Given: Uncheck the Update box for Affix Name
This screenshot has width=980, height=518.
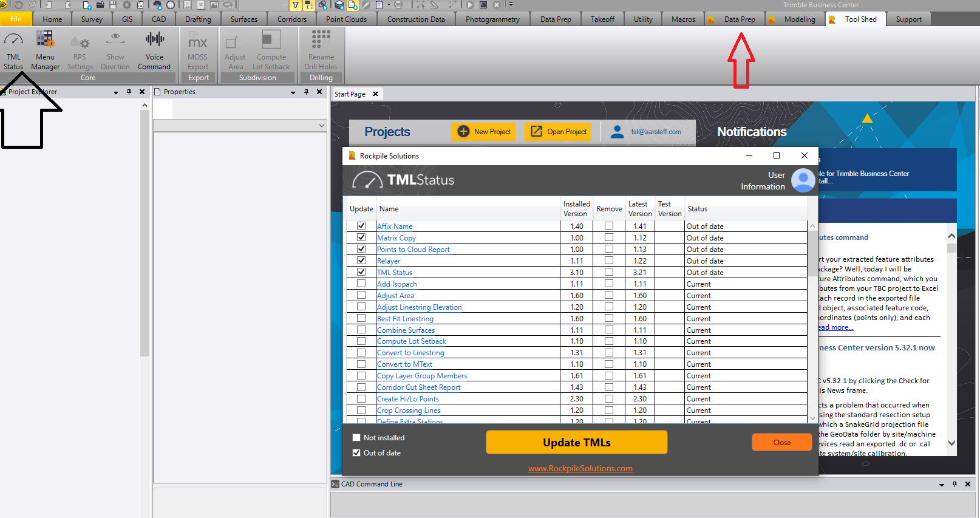Looking at the screenshot, I should [x=361, y=226].
